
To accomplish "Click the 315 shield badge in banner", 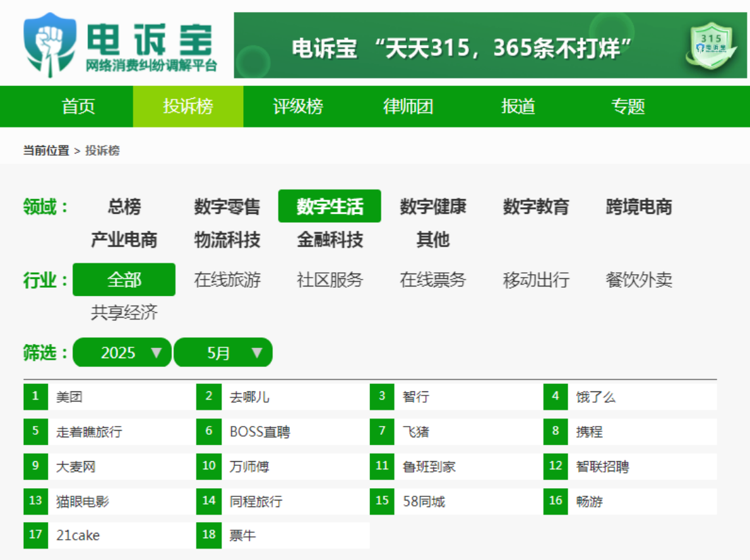I will coord(711,46).
